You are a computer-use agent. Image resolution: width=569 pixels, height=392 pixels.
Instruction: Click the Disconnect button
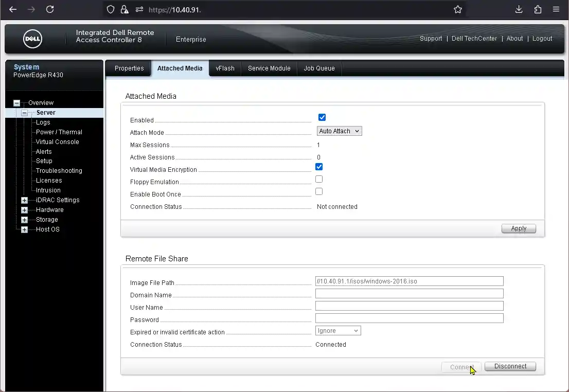510,366
